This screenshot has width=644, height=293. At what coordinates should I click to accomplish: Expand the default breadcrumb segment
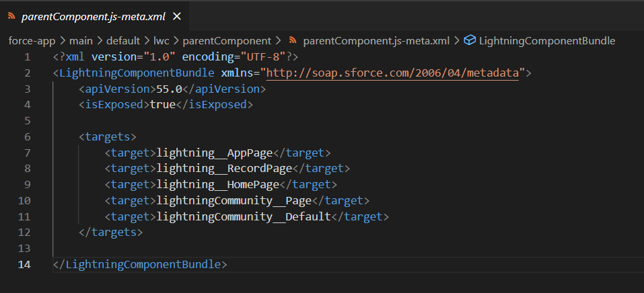(x=123, y=40)
